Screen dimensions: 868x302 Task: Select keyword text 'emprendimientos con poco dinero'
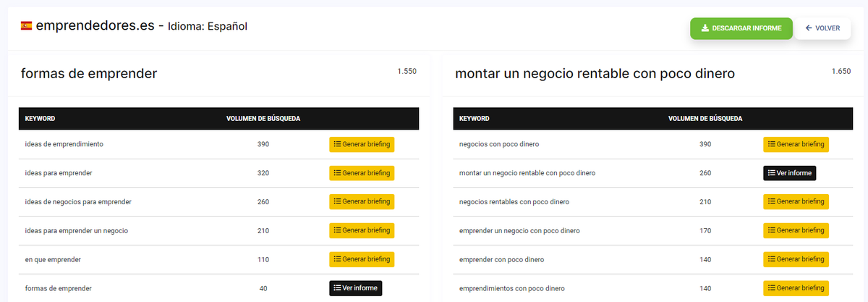coord(512,288)
